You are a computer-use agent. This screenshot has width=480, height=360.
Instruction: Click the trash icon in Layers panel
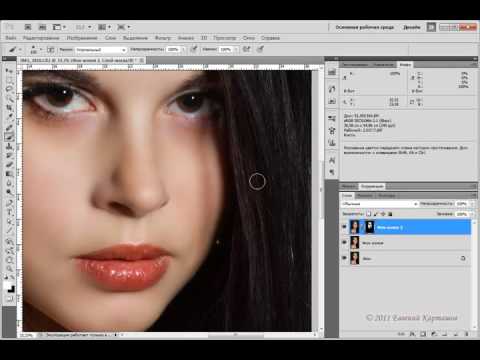[466, 333]
